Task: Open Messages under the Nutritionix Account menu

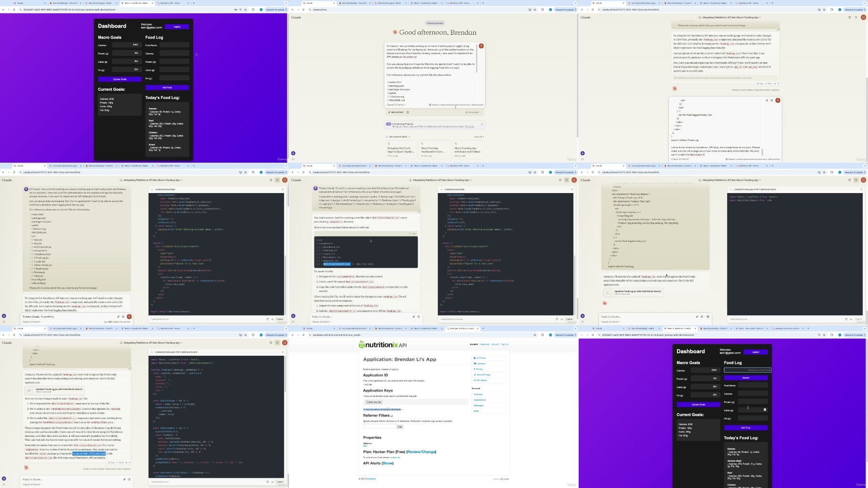Action: coord(478,405)
